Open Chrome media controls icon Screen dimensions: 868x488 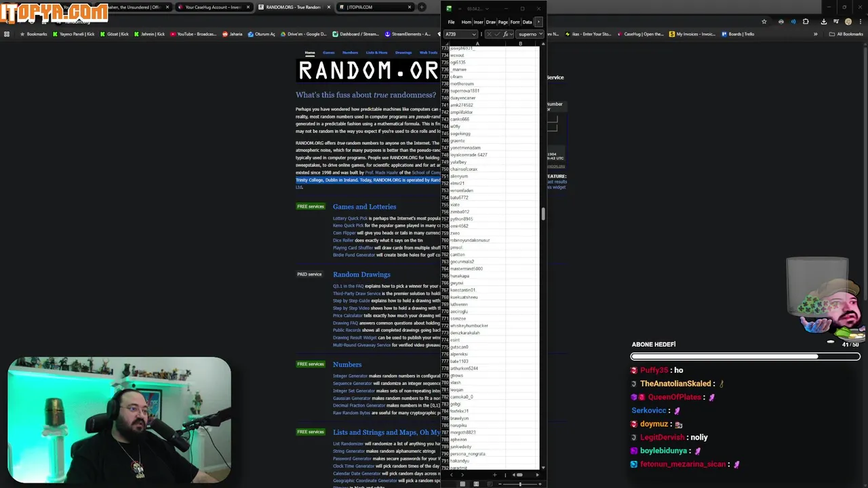835,22
